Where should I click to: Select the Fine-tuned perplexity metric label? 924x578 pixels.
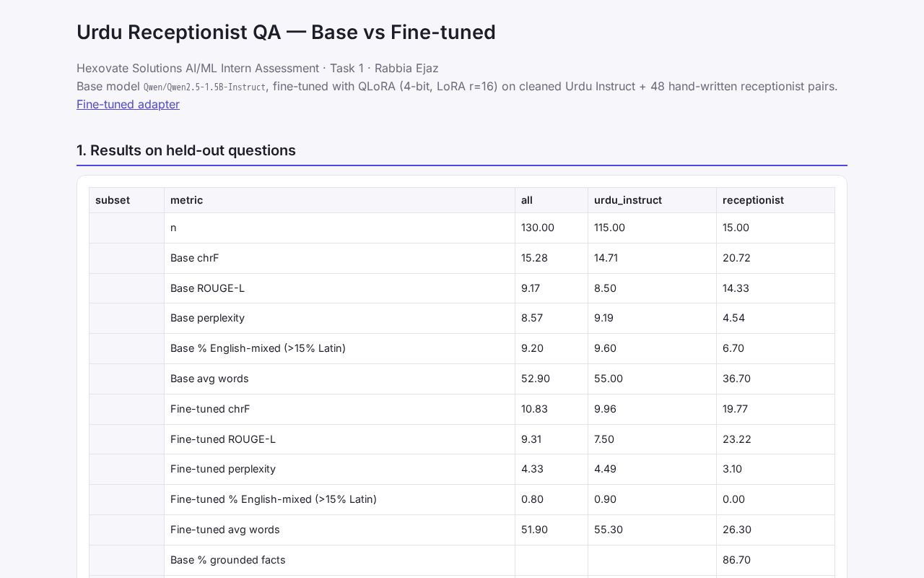tap(223, 469)
